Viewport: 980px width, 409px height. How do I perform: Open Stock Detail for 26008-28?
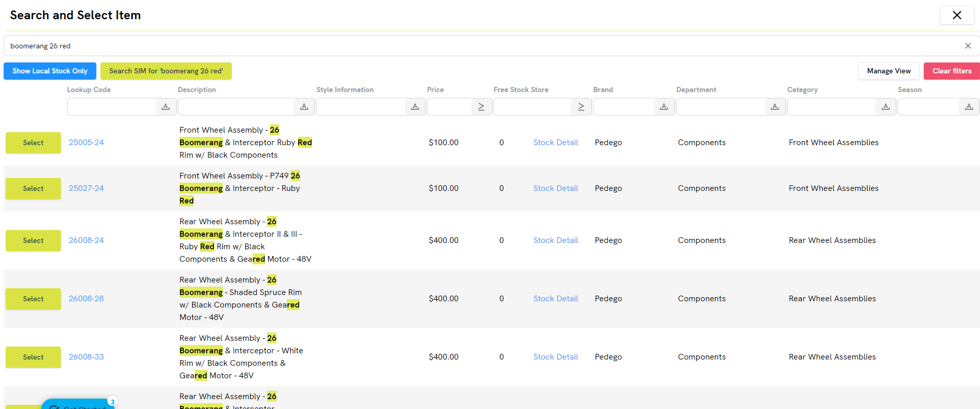[556, 299]
